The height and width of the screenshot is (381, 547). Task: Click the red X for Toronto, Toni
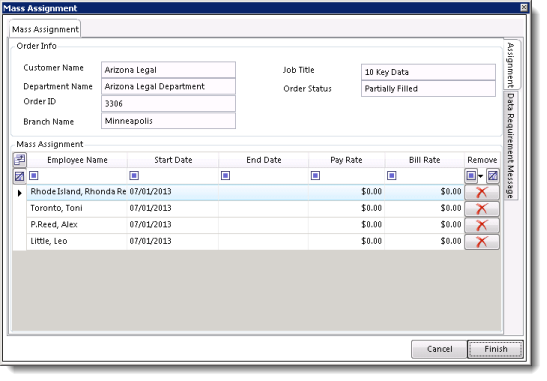[482, 209]
